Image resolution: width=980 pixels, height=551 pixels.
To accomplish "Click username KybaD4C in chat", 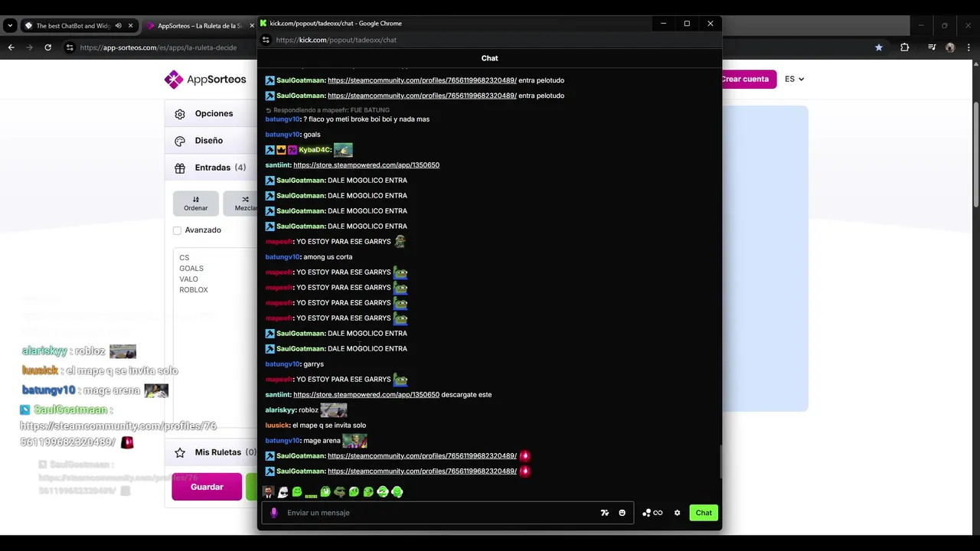I will [x=315, y=150].
